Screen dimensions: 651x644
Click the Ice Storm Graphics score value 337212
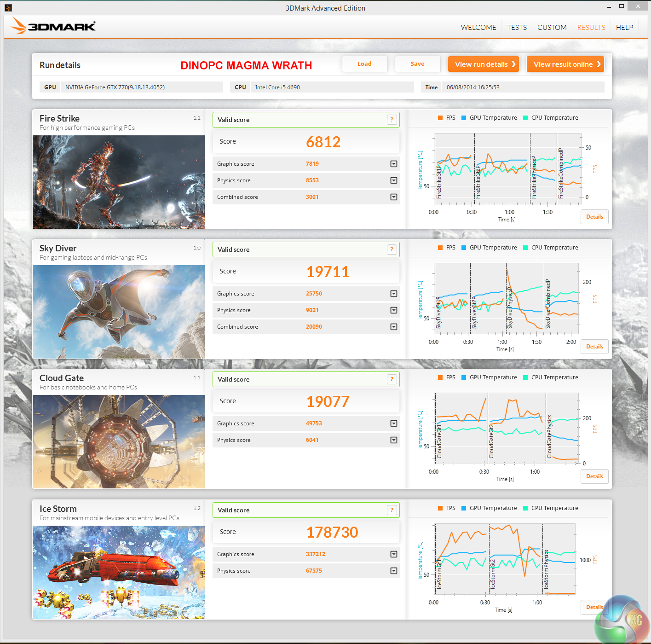[316, 554]
